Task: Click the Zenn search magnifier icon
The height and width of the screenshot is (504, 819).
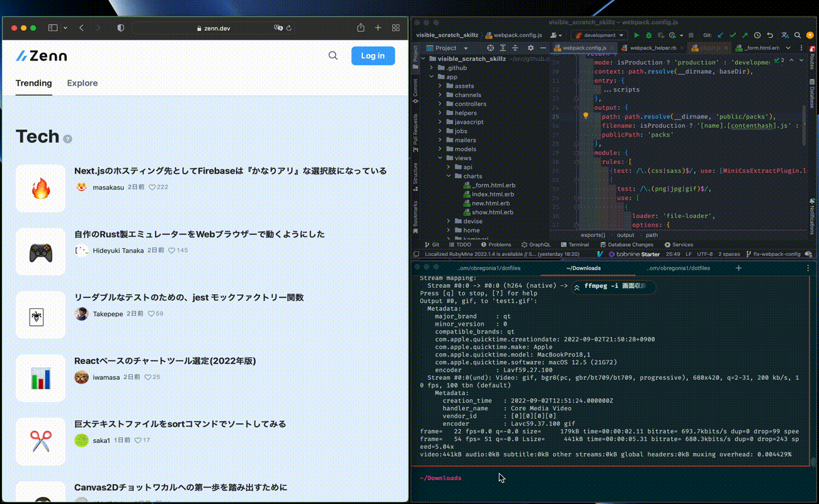Action: (333, 55)
